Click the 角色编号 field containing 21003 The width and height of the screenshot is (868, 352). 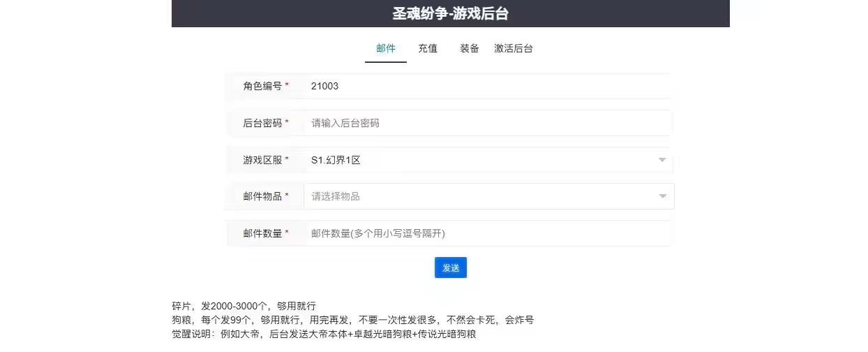pyautogui.click(x=487, y=86)
